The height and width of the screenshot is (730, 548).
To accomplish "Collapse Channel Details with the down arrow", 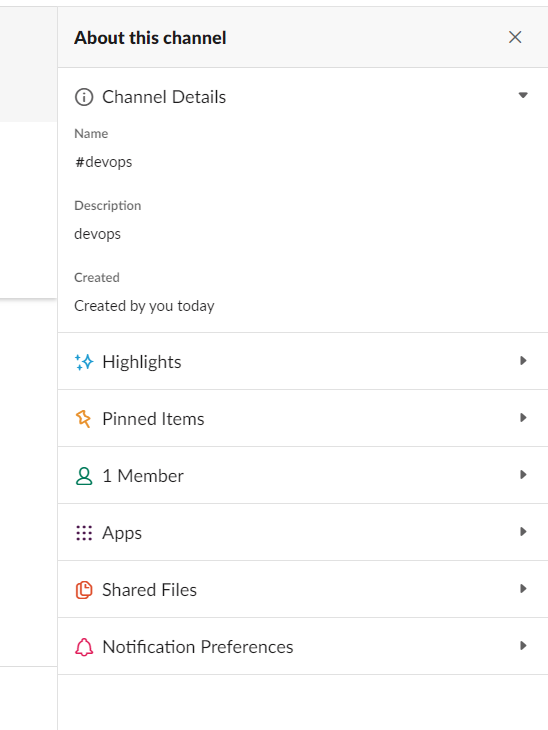I will (x=523, y=95).
